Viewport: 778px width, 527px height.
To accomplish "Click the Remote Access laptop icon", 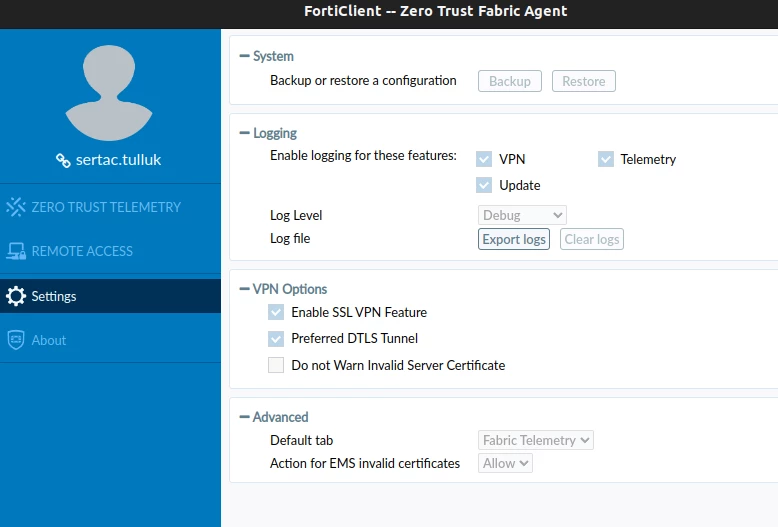I will point(16,251).
